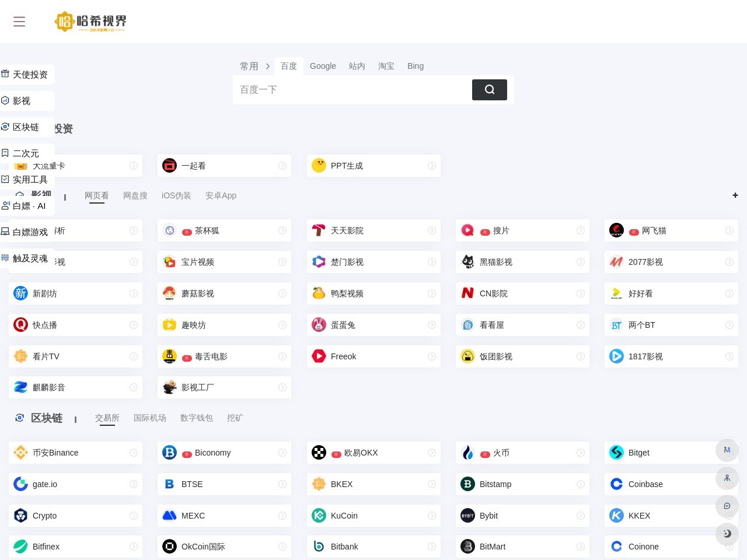Open 区块链 in the sidebar
Viewport: 747px width, 560px height.
click(x=26, y=127)
